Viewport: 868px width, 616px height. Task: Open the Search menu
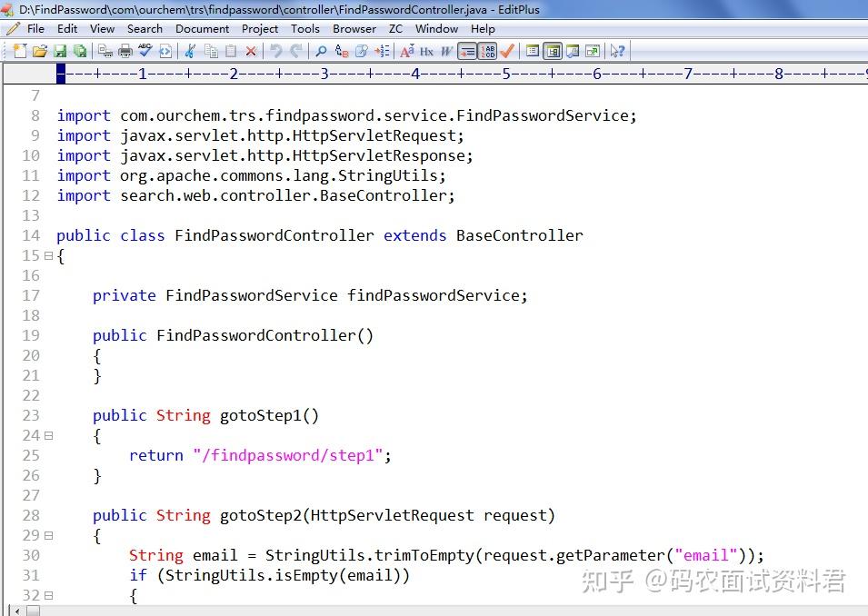coord(145,29)
